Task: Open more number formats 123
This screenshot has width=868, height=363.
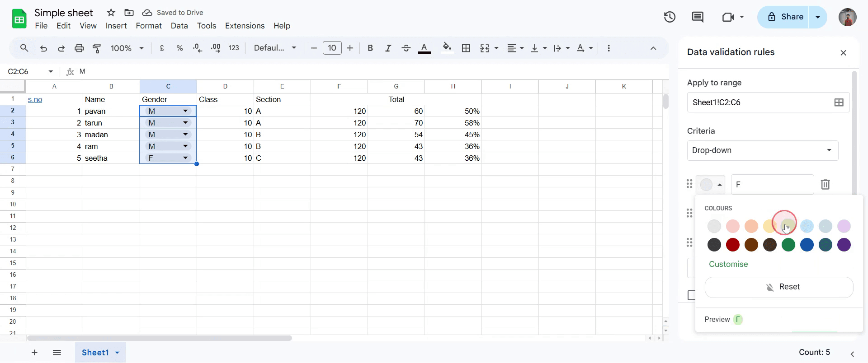Action: coord(234,48)
